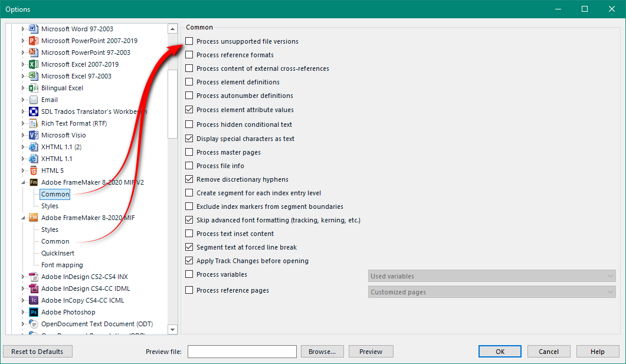Uncheck Skip advanced font formatting
The height and width of the screenshot is (364, 626).
[x=189, y=220]
